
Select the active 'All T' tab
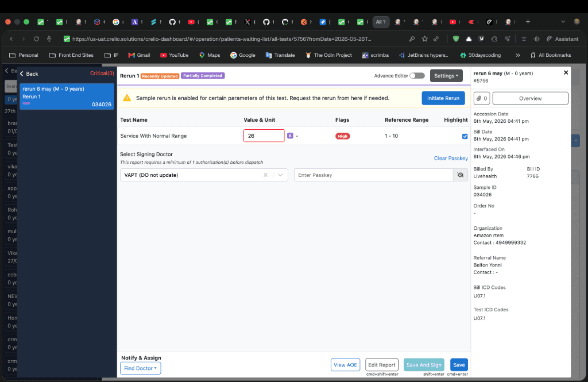381,22
